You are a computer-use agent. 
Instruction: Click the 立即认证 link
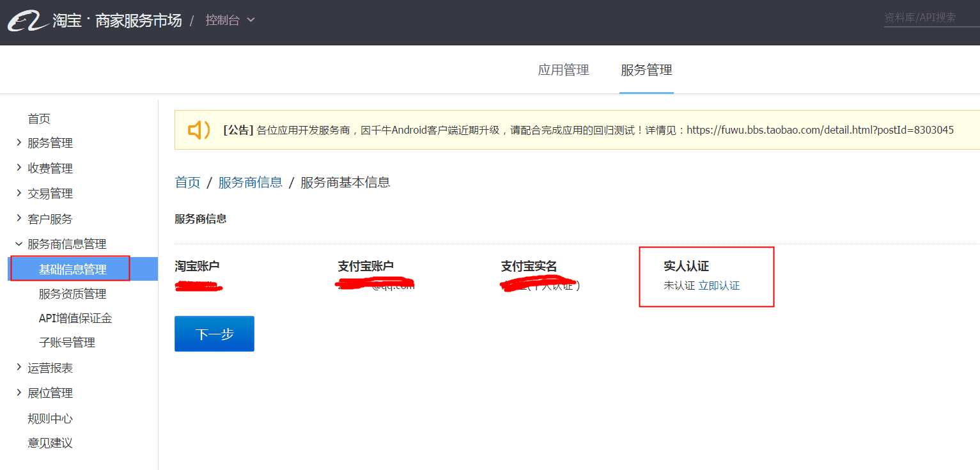(x=719, y=285)
